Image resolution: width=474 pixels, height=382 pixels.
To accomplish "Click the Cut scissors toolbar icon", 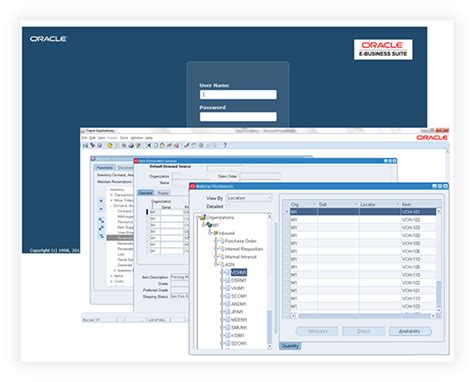I will [x=149, y=145].
